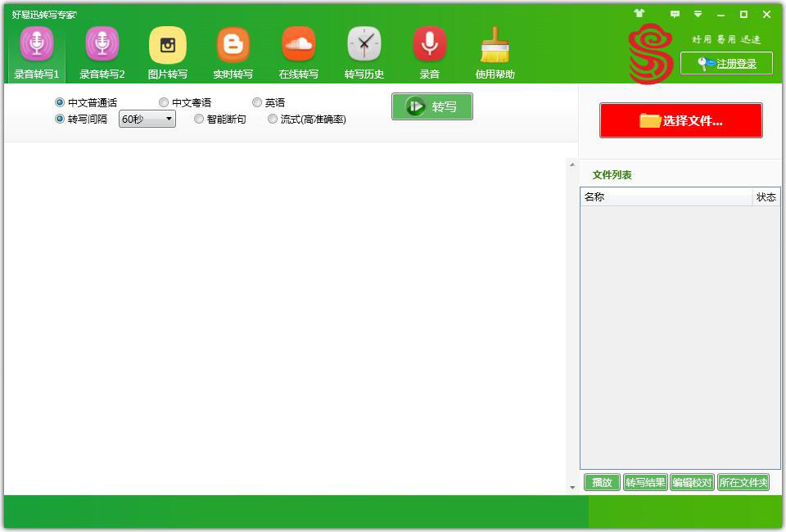This screenshot has height=532, width=786.
Task: Open the 实时转写 tool
Action: click(233, 52)
